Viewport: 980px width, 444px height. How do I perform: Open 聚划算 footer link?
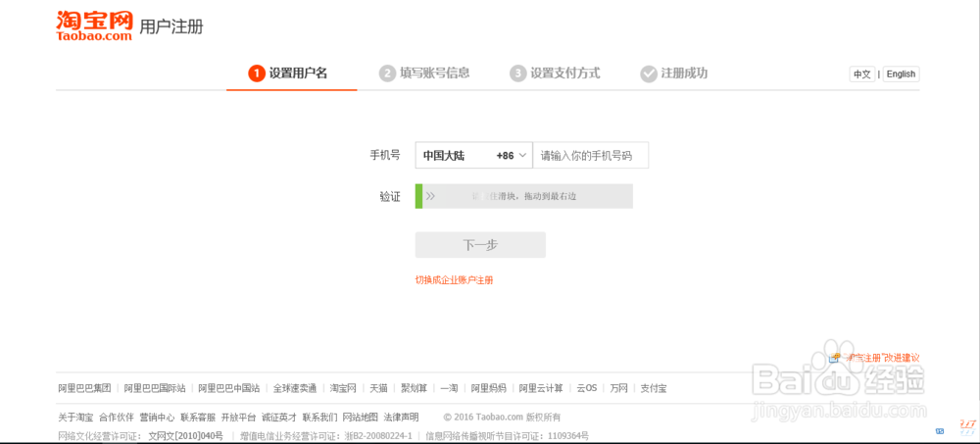[x=414, y=388]
